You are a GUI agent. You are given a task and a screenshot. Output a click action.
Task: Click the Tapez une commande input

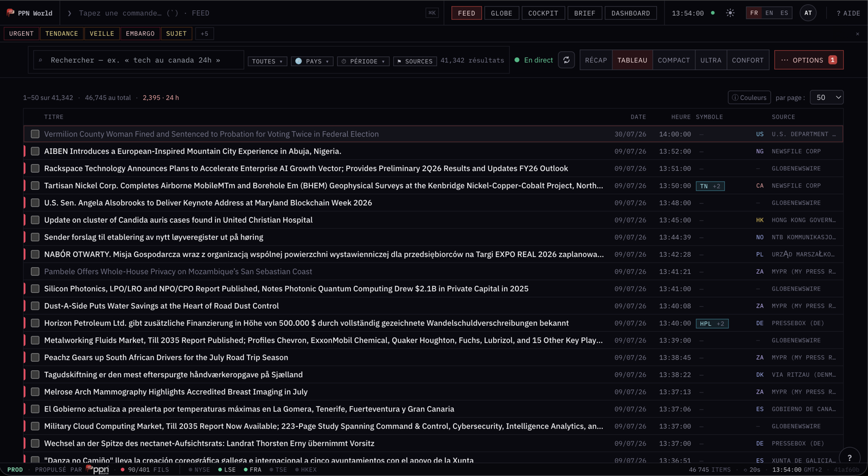tap(250, 13)
